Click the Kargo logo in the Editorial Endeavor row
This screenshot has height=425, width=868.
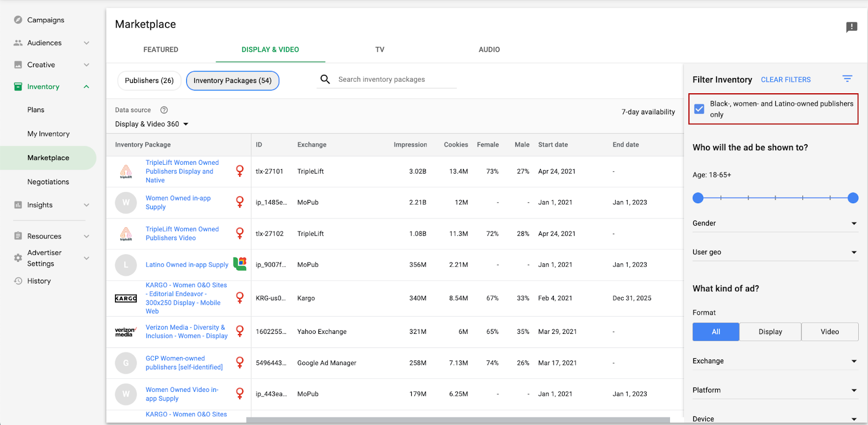126,299
